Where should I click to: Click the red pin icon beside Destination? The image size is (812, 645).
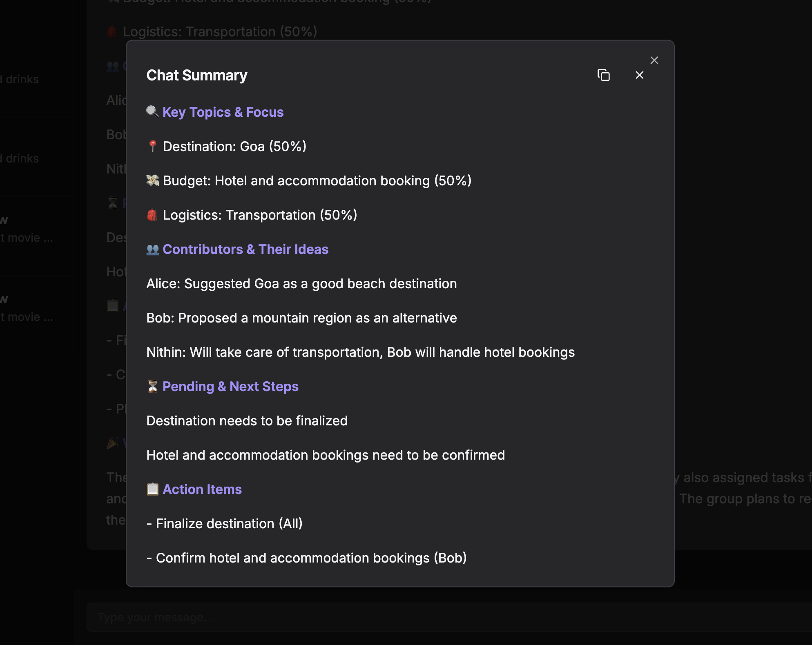point(152,146)
